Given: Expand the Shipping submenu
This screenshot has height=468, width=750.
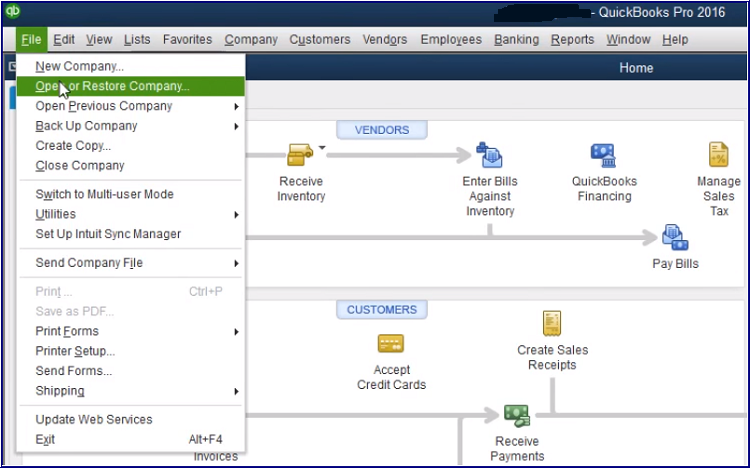Looking at the screenshot, I should click(131, 391).
